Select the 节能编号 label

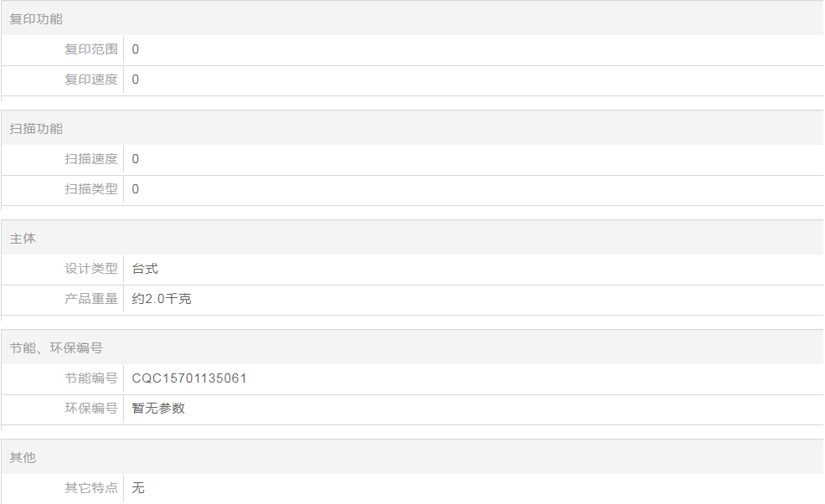(91, 378)
